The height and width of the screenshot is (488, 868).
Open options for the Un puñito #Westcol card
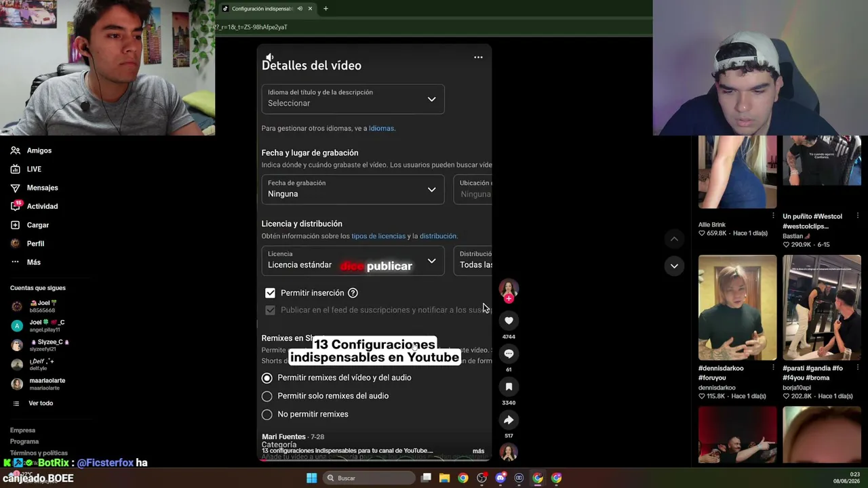[857, 216]
